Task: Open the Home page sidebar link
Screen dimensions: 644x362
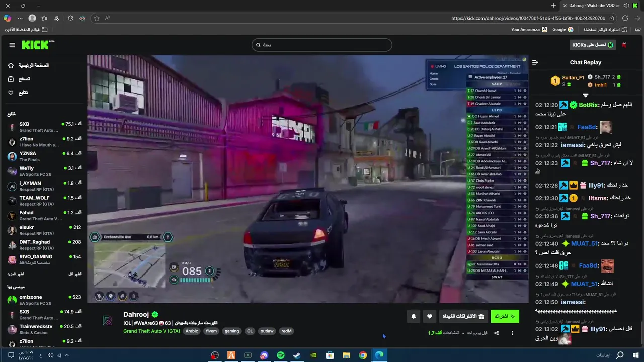Action: tap(28, 65)
